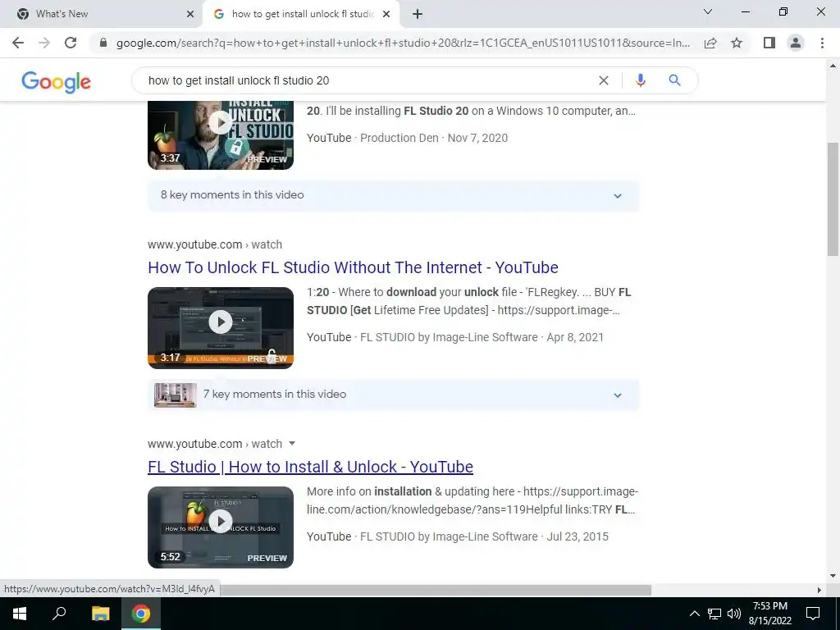Go back with the browser back arrow
The image size is (840, 630).
click(18, 43)
